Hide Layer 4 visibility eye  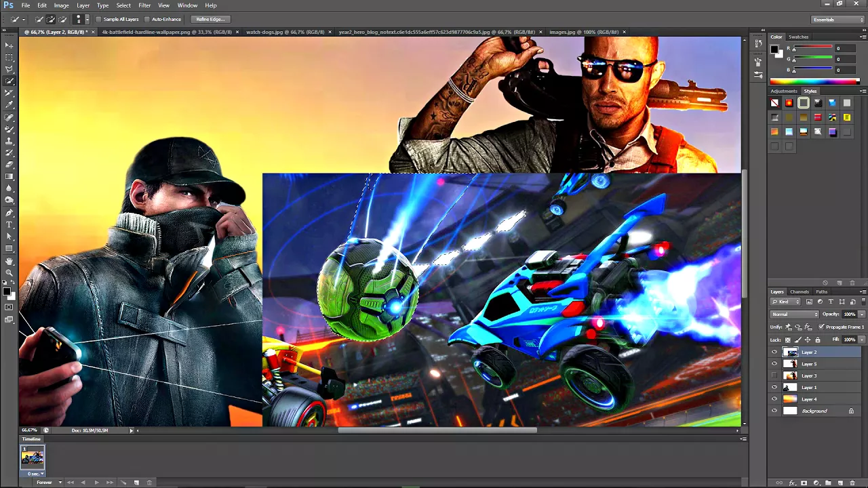click(774, 399)
